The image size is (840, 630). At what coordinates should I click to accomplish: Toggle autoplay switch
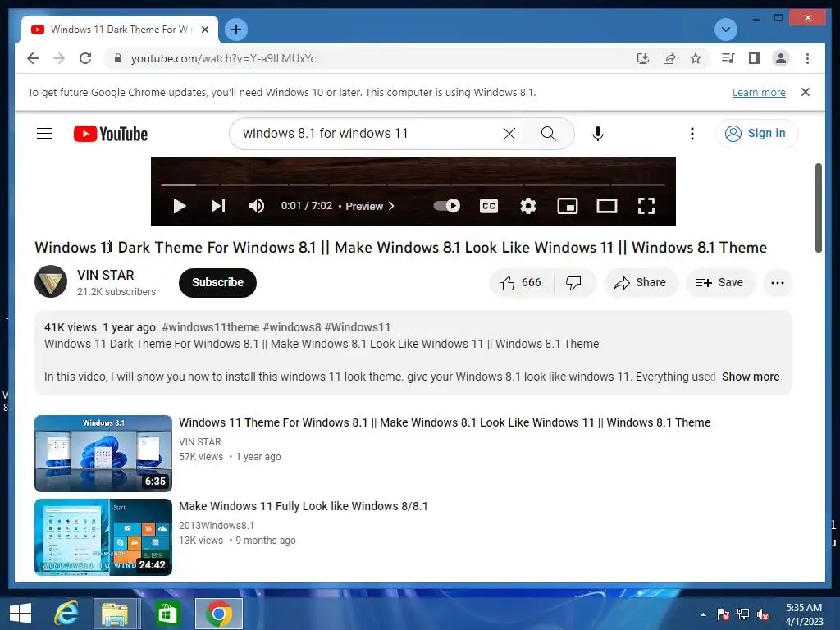[x=446, y=206]
